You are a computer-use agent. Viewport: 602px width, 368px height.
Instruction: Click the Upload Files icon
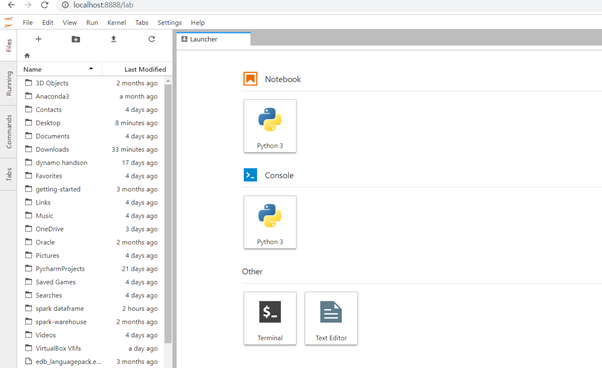114,39
